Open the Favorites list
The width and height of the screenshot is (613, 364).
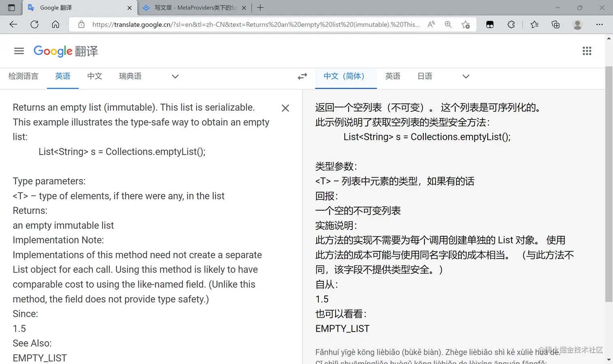coord(534,24)
